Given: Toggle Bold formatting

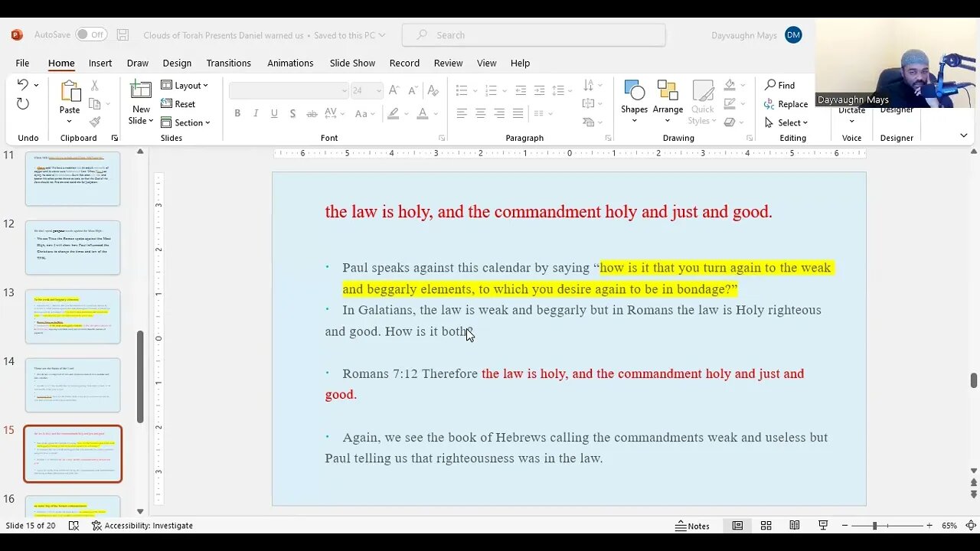Looking at the screenshot, I should click(x=237, y=113).
